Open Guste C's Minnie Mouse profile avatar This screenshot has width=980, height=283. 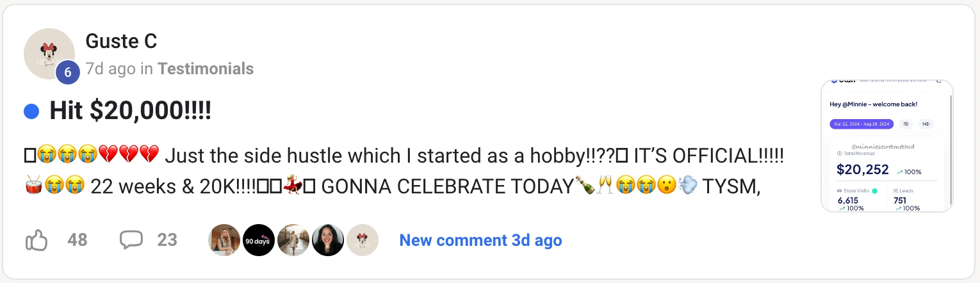click(x=49, y=54)
